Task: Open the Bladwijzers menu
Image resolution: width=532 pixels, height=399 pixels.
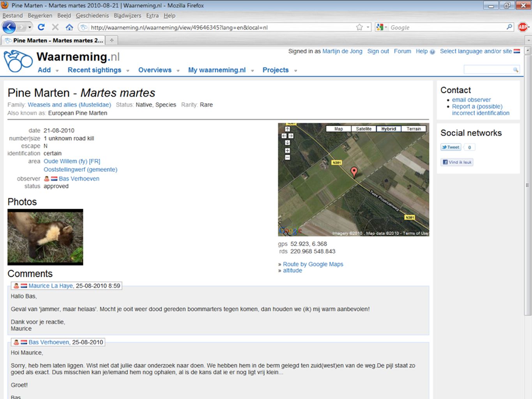Action: [127, 16]
